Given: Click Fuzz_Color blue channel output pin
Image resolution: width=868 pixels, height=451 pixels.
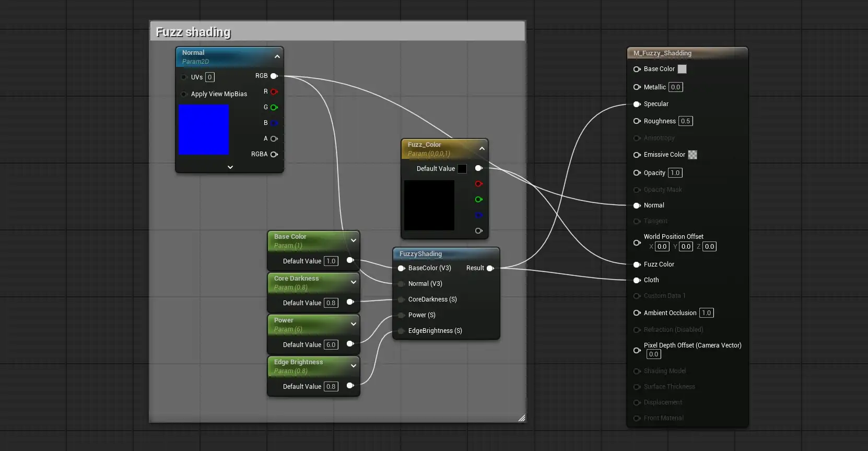Looking at the screenshot, I should [478, 215].
